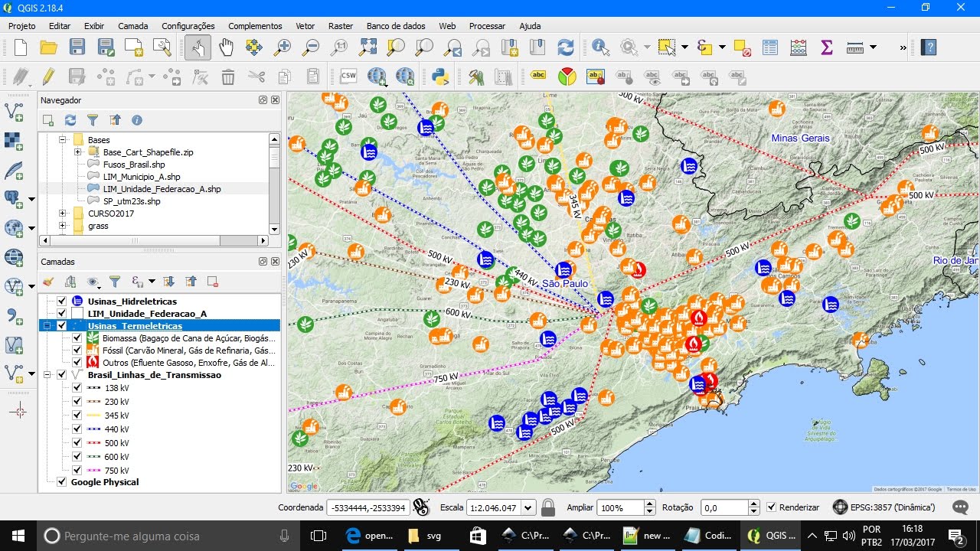Create a new project with blank page icon
The image size is (980, 551).
pyautogui.click(x=21, y=47)
